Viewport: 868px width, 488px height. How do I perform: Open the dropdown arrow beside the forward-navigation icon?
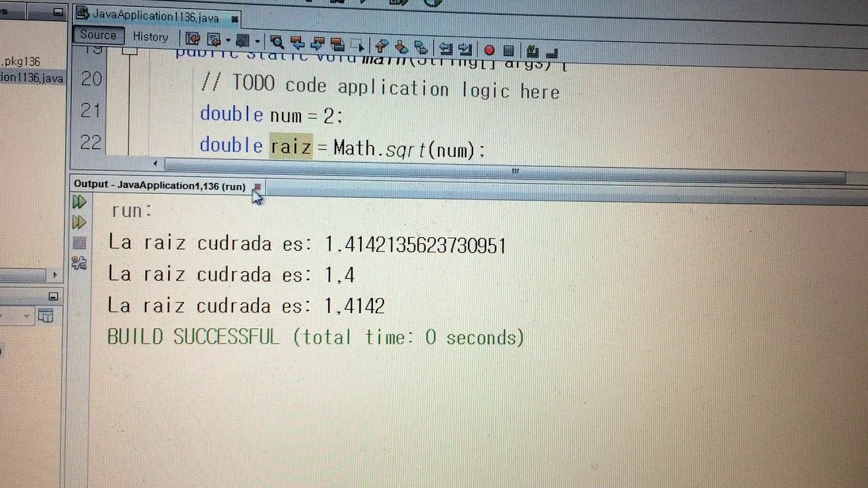pos(257,42)
